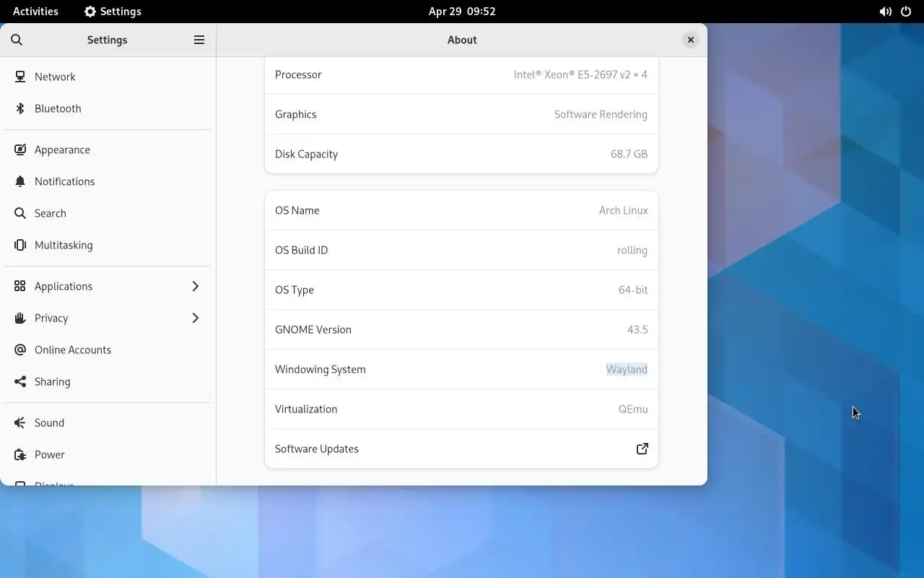Click the rolling OS Build ID value

[632, 250]
